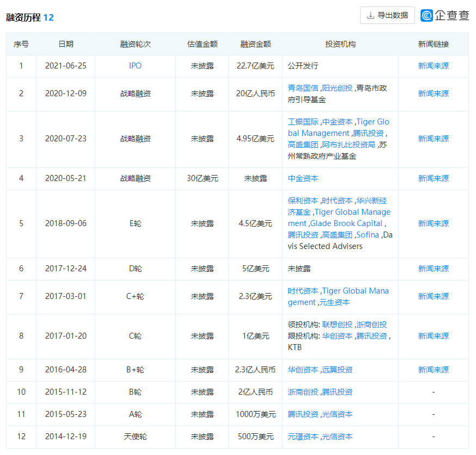Click the Sofina investor link

[x=368, y=235]
